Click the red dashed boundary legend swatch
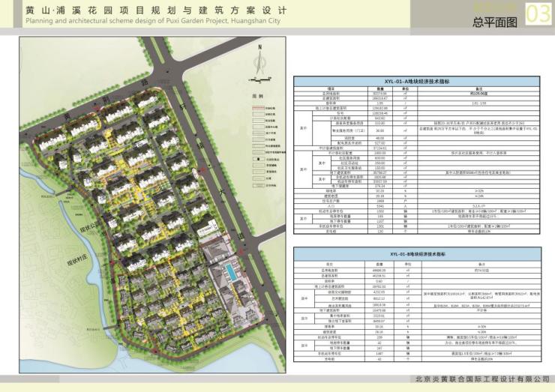Viewport: 555px width, 392px height. (258, 108)
